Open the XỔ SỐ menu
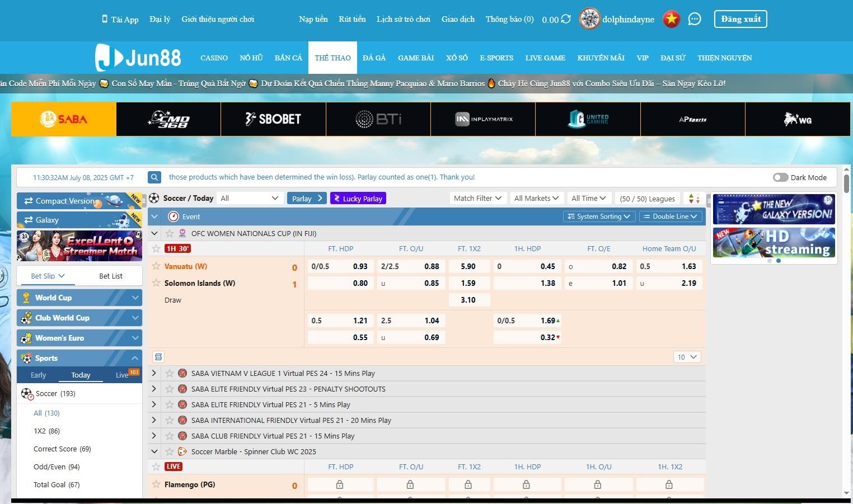The height and width of the screenshot is (504, 853). (x=457, y=58)
